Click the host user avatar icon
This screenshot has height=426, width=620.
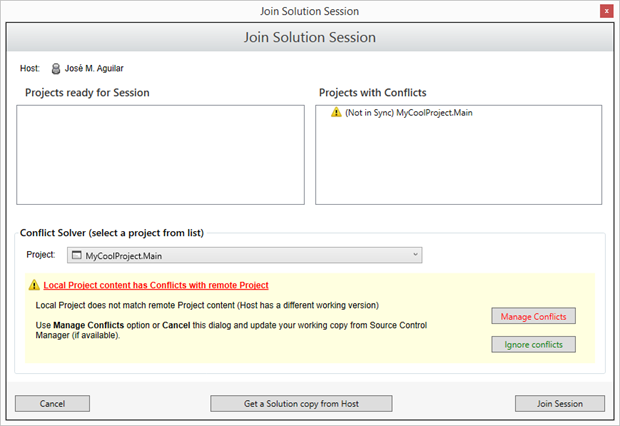click(57, 68)
